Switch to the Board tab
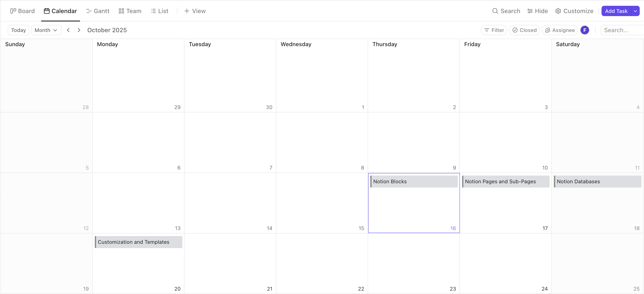The height and width of the screenshot is (294, 644). [23, 11]
